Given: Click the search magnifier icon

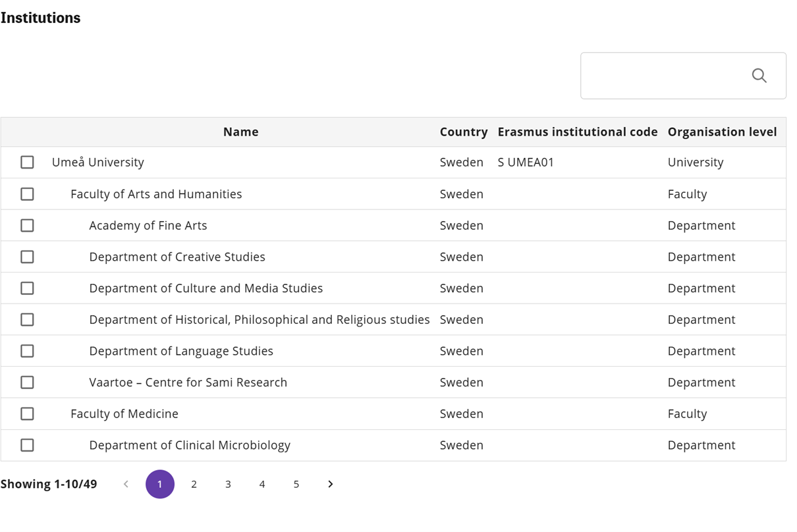Looking at the screenshot, I should tap(759, 76).
